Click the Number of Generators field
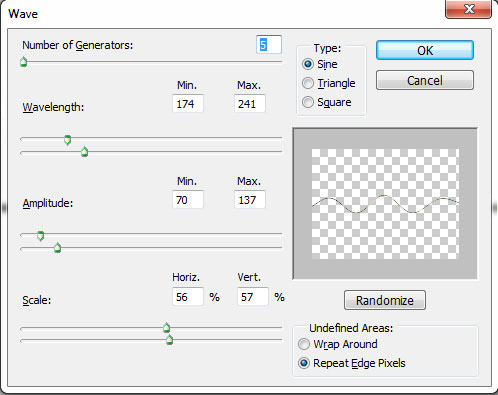This screenshot has width=498, height=395. [x=269, y=44]
